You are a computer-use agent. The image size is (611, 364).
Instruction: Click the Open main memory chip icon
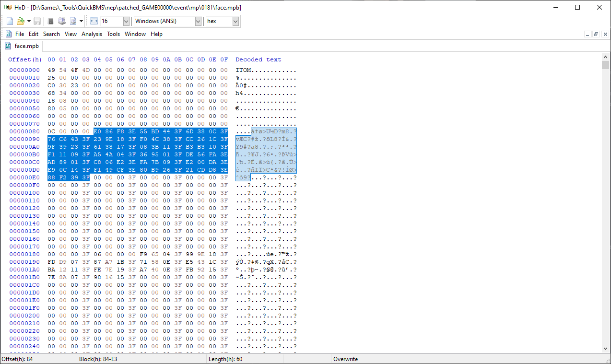(51, 21)
